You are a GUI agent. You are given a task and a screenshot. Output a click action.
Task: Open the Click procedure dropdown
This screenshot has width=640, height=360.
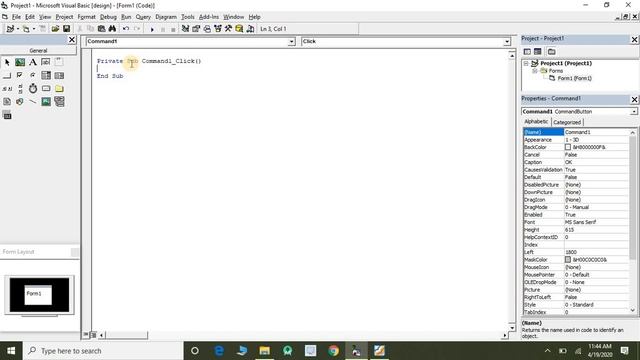tap(507, 42)
